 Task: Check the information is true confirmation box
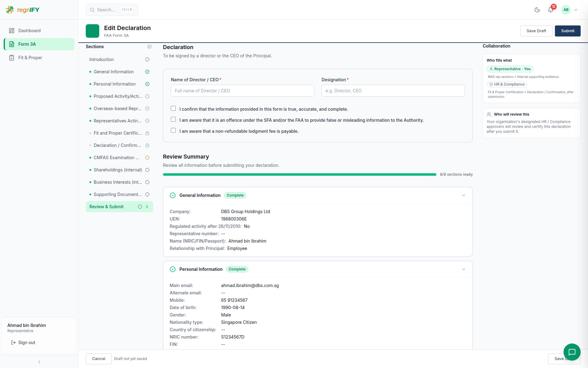[173, 108]
